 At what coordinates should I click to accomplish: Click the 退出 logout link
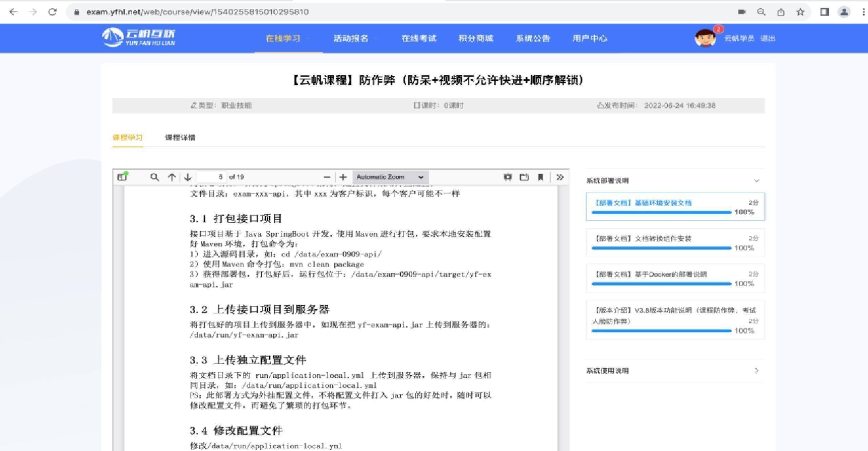[x=768, y=39]
